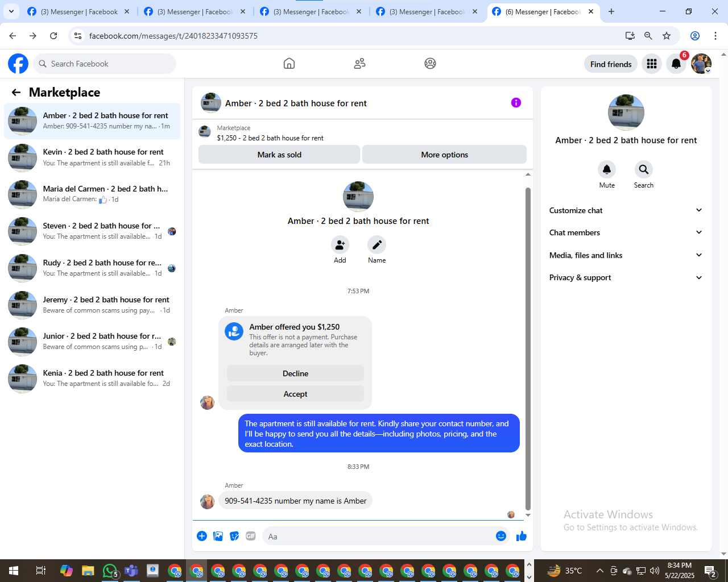Open Junior's rental conversation
Screen dimensions: 728x582
pos(92,341)
